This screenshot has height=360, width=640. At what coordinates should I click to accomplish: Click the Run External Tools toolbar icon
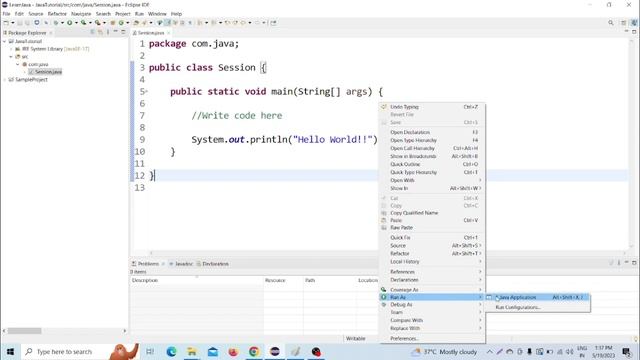click(x=98, y=23)
